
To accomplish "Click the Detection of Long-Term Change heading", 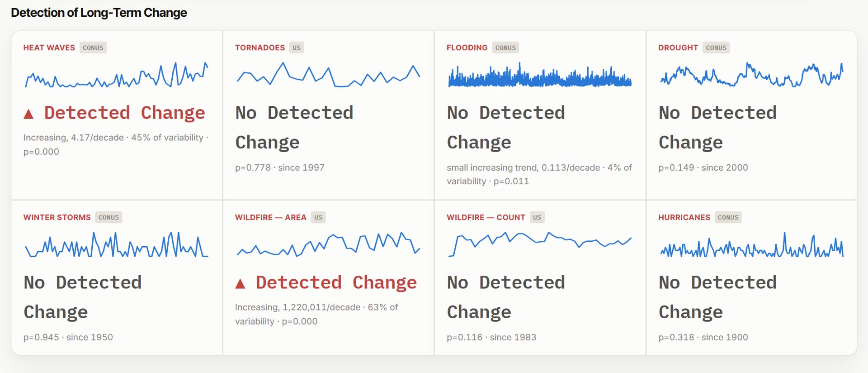I will pos(99,13).
